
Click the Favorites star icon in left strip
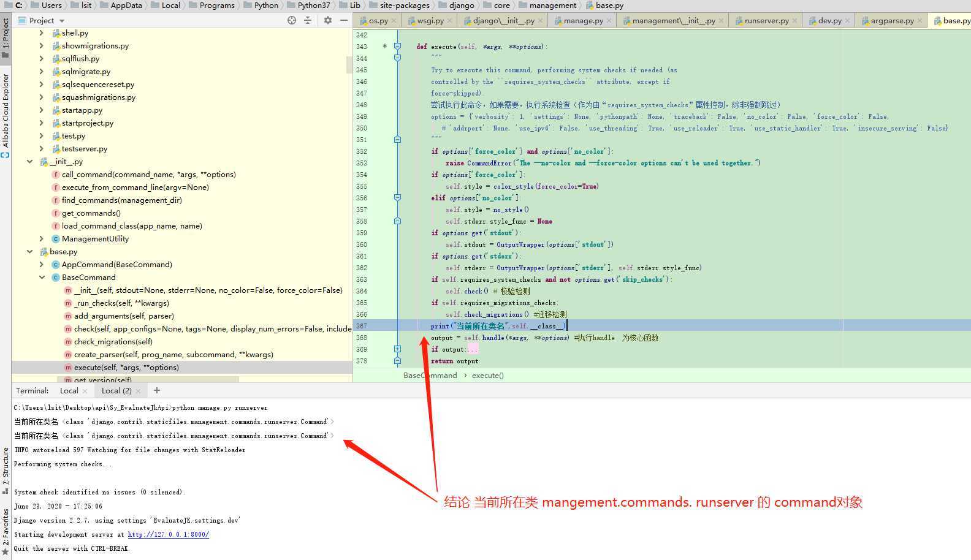click(x=6, y=551)
